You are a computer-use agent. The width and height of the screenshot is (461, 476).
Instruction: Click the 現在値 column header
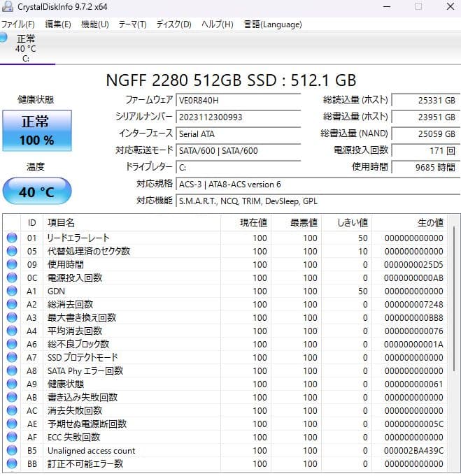[246, 223]
